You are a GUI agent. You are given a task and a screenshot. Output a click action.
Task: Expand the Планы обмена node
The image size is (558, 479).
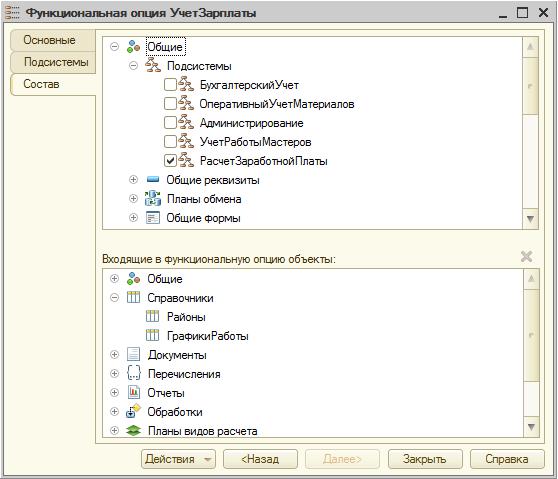tap(133, 198)
